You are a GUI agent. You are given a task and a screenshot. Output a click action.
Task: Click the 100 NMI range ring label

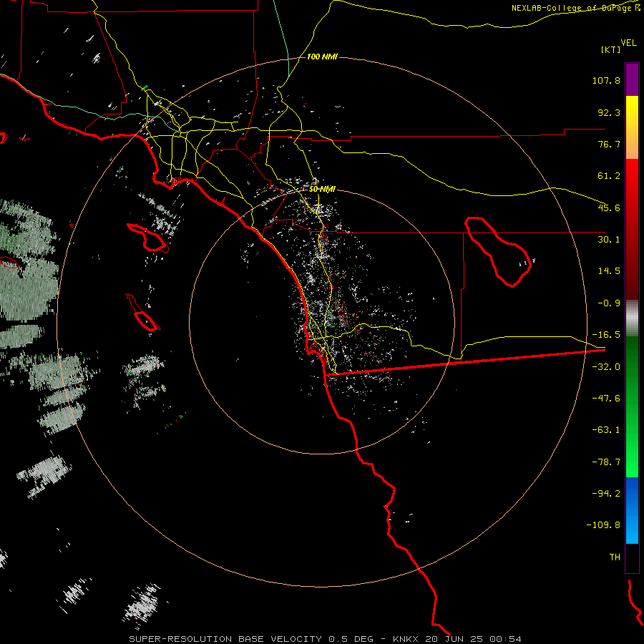[322, 57]
